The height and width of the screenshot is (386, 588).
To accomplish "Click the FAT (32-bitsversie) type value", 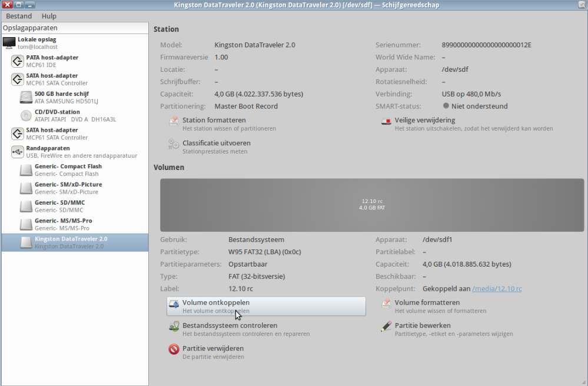I will coord(257,276).
